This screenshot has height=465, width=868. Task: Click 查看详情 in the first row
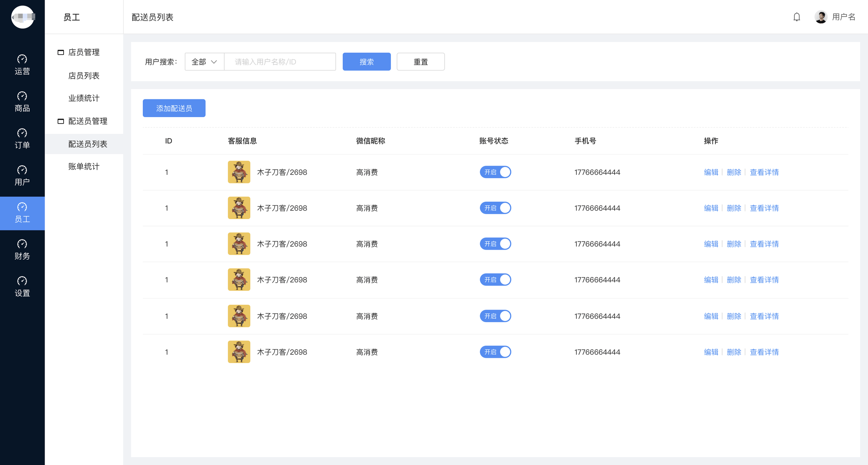[764, 172]
